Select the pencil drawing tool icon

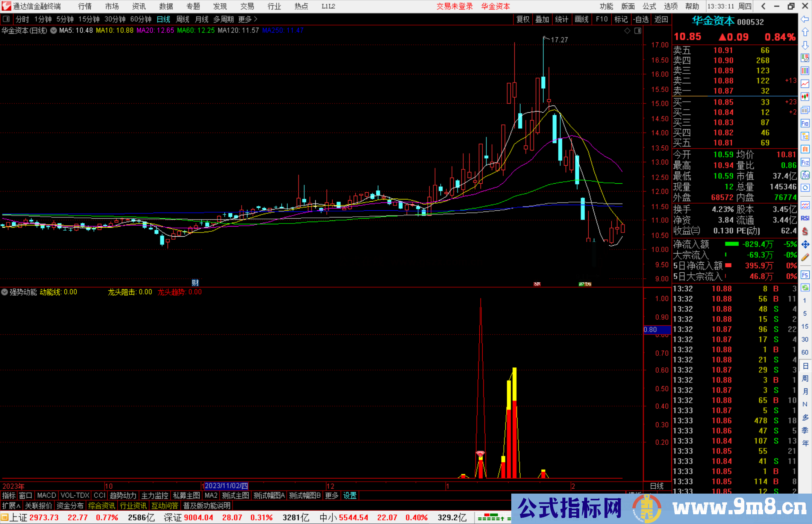click(x=805, y=257)
